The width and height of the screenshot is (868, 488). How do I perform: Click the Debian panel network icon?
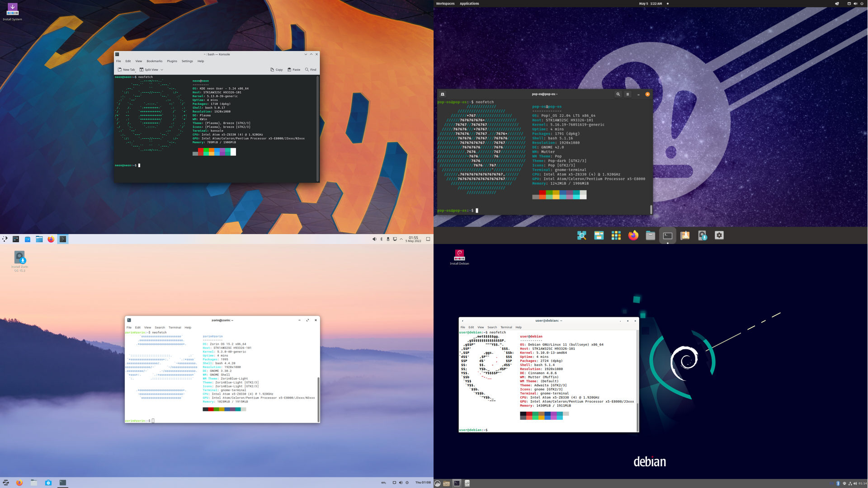click(850, 483)
